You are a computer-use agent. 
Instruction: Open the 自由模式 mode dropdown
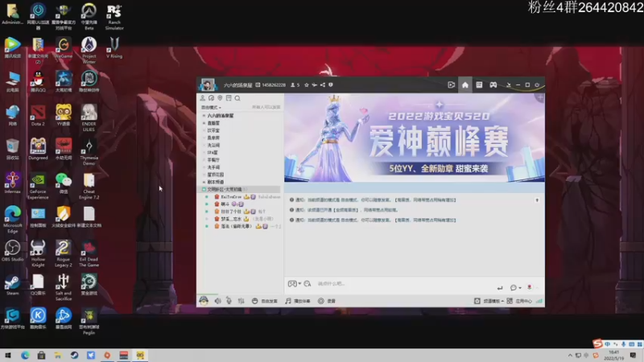point(211,107)
